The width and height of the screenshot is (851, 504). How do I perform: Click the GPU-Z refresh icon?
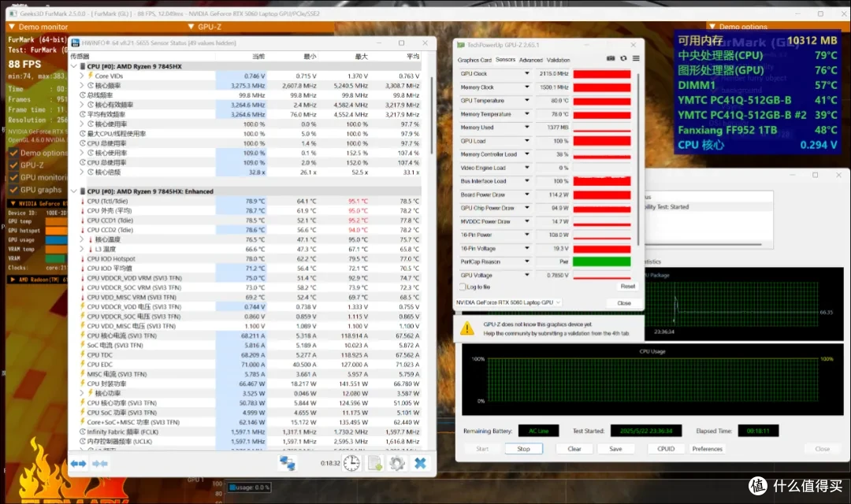(623, 58)
